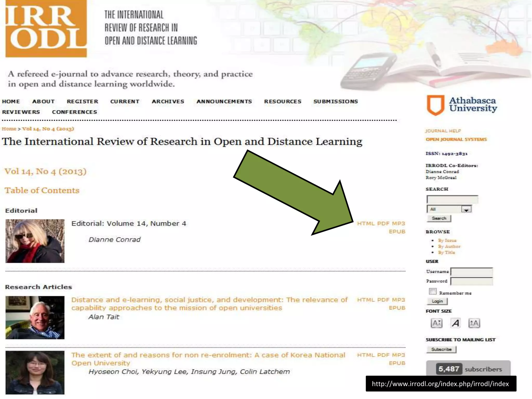532x399 pixels.
Task: Click the 'Vol 14, No 4 (2013)' heading
Action: coord(45,171)
